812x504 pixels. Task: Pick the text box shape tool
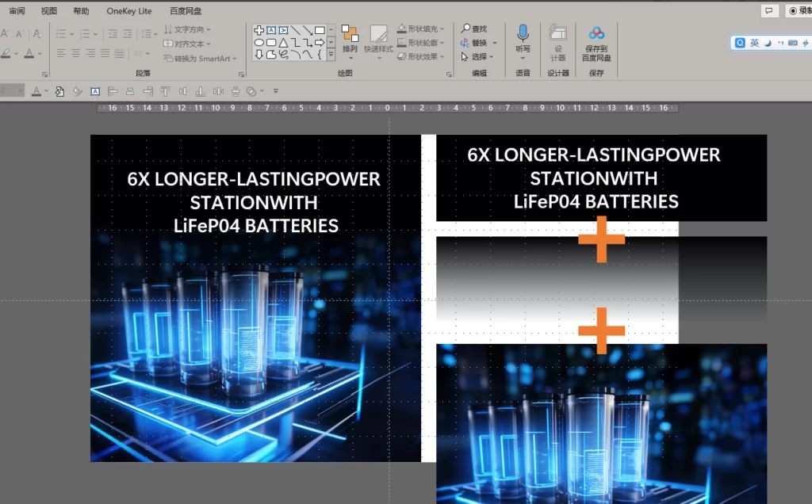coord(271,30)
